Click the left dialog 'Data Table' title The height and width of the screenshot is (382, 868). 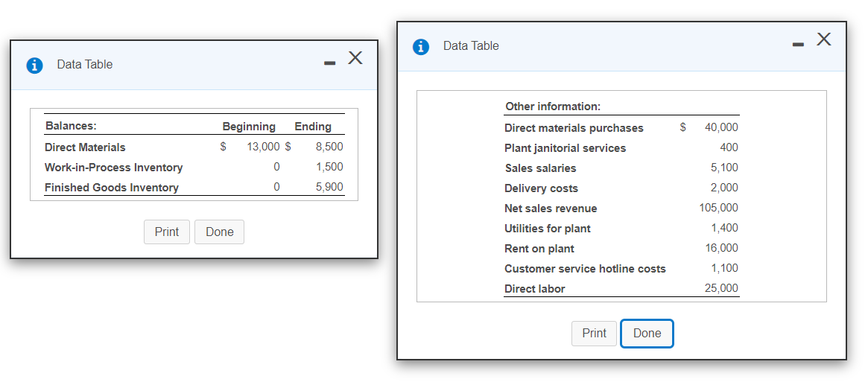(x=85, y=65)
